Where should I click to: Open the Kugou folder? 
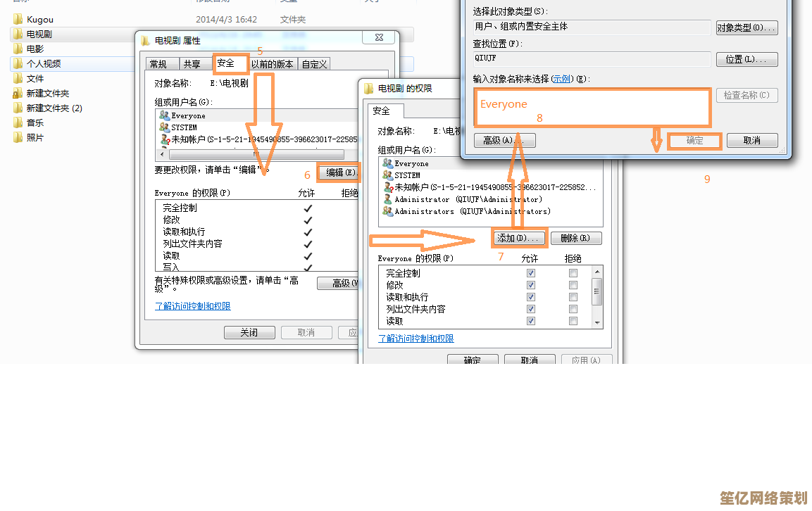(x=39, y=20)
